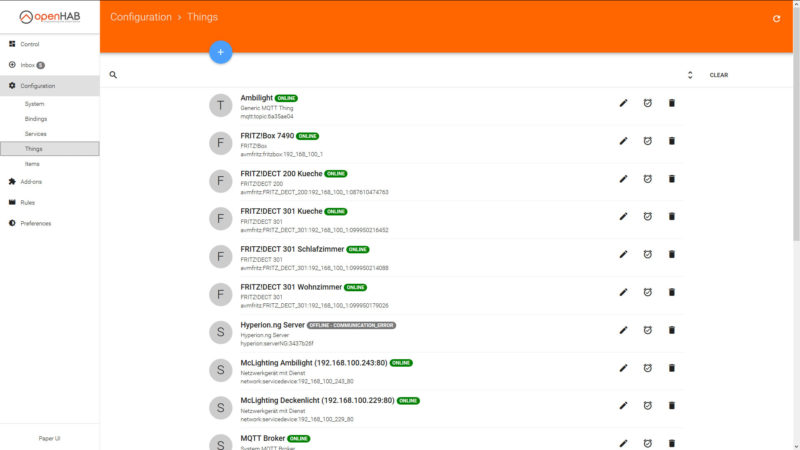This screenshot has height=450, width=800.
Task: Click the Ambilight T avatar
Action: click(220, 106)
